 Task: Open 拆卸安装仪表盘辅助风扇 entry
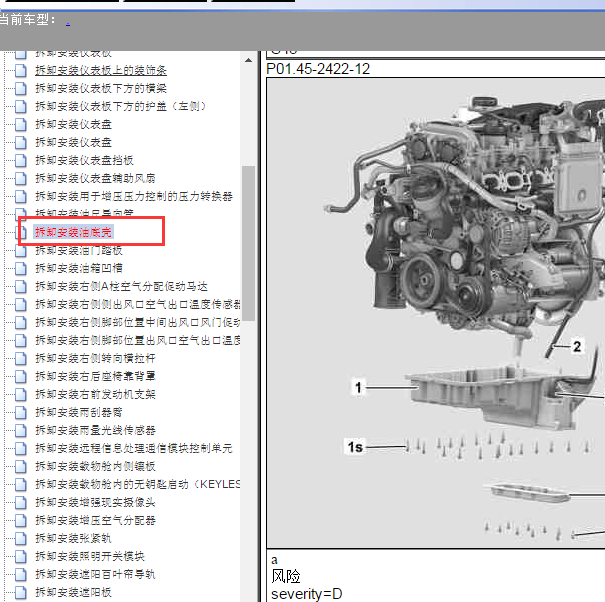(95, 178)
